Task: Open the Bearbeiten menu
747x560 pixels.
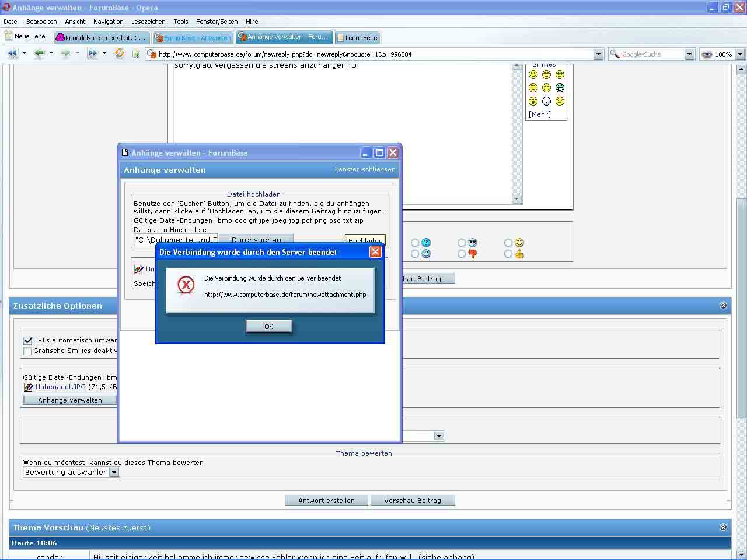Action: (41, 22)
